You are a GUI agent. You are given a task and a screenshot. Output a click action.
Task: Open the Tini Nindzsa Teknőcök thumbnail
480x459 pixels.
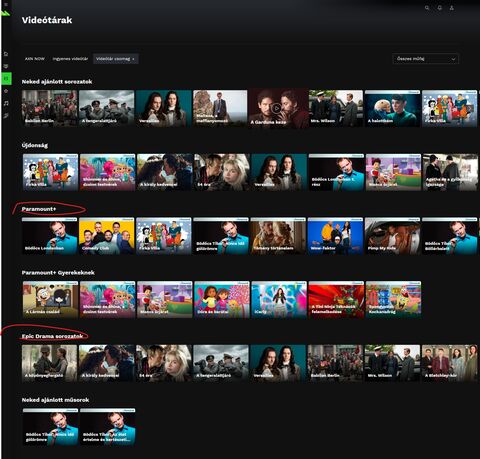[336, 299]
